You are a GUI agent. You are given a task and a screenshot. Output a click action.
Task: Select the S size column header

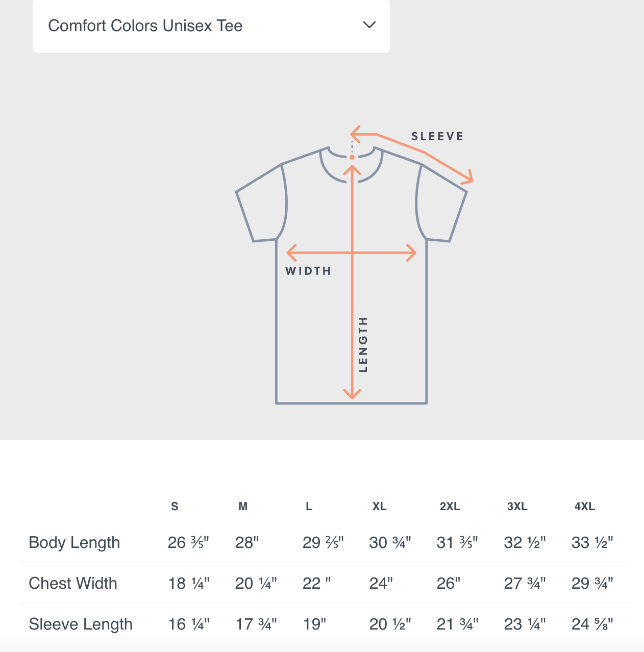coord(175,507)
